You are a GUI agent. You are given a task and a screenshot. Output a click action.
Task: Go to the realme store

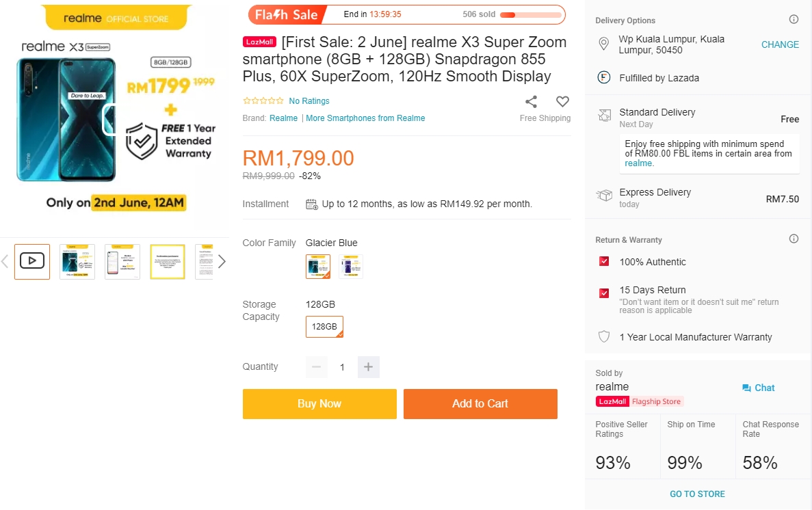coord(697,494)
